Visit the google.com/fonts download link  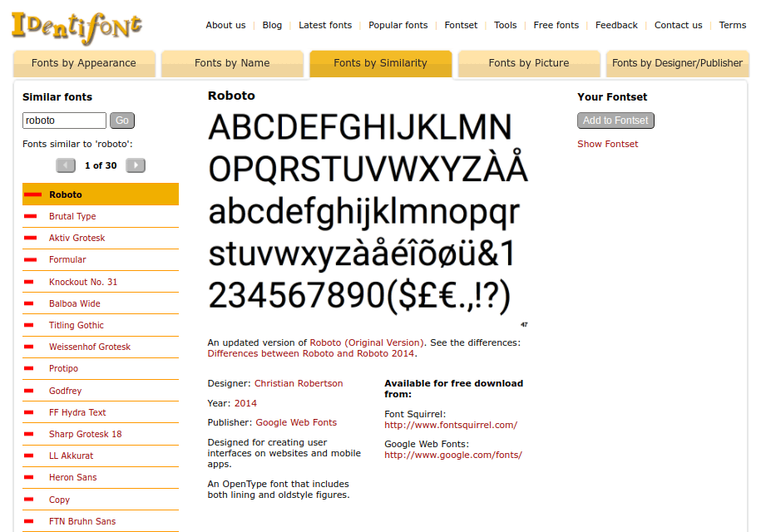point(453,456)
